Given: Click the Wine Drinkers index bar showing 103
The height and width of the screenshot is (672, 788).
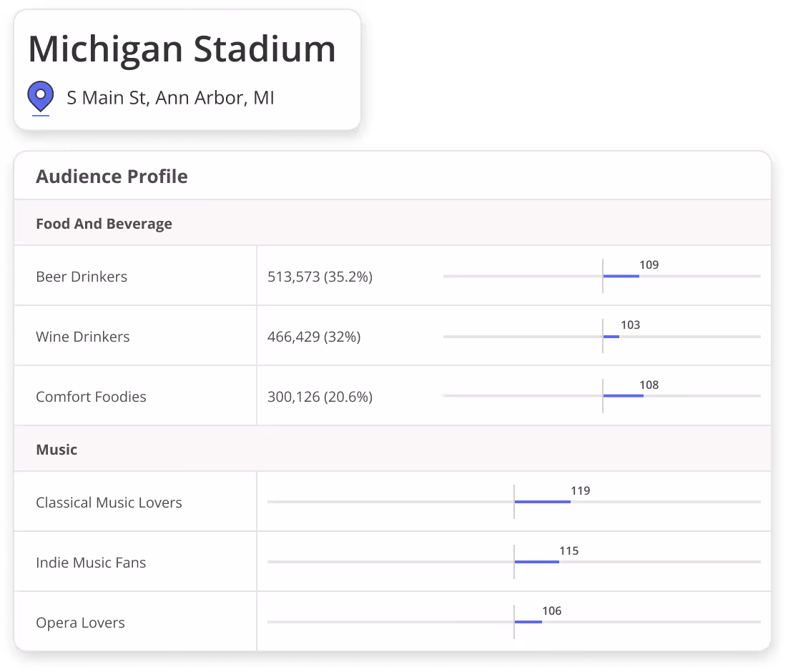Looking at the screenshot, I should point(611,336).
